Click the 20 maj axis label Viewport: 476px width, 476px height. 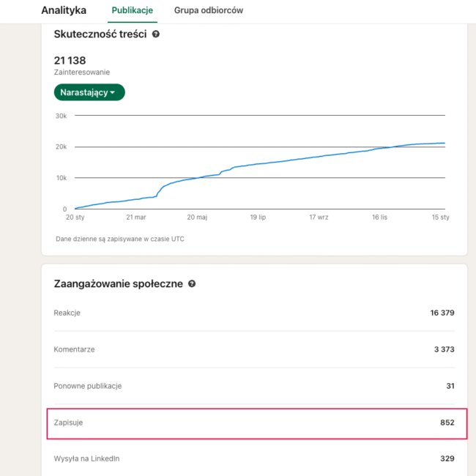click(197, 217)
